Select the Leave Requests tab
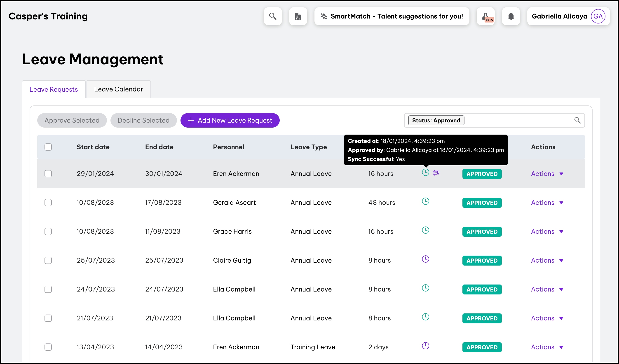 click(54, 89)
